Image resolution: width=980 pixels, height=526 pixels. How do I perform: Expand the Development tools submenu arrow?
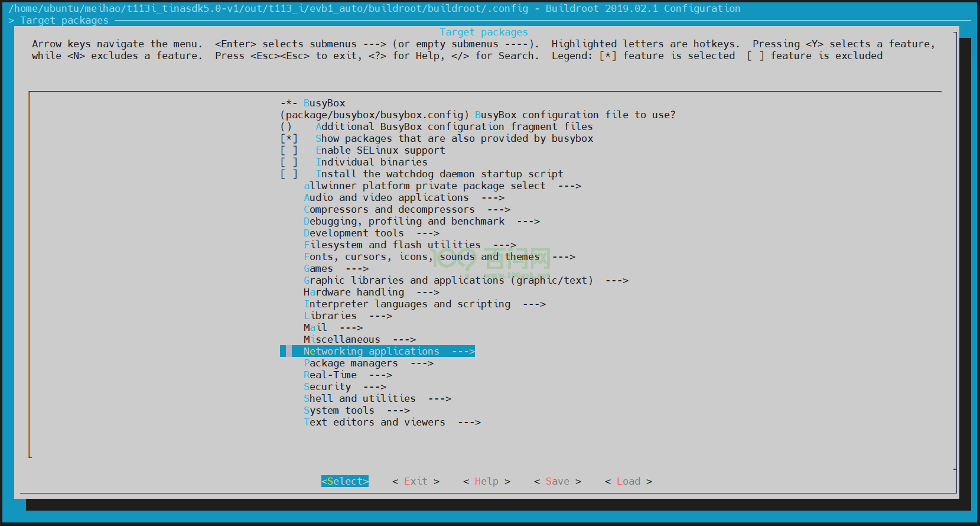tap(428, 233)
